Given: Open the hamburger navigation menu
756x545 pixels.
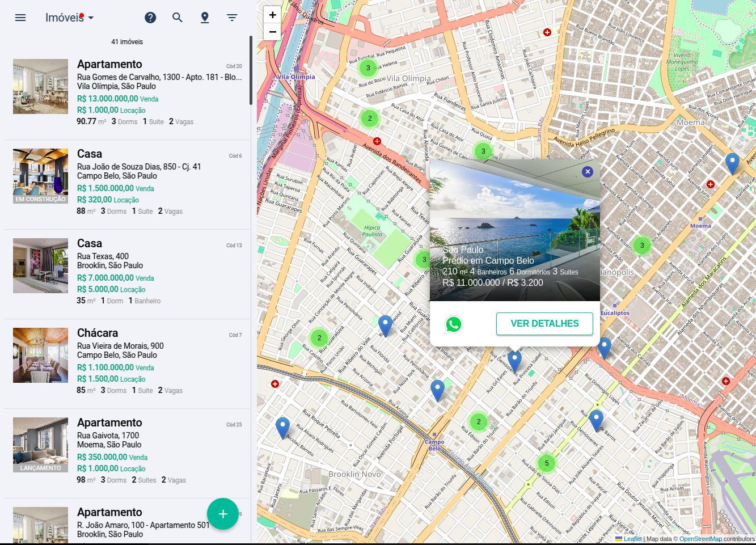Looking at the screenshot, I should [20, 18].
